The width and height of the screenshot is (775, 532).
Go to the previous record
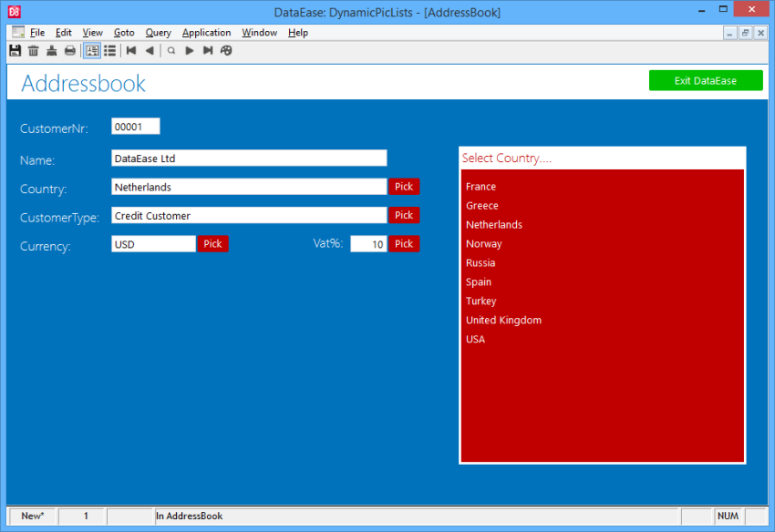pyautogui.click(x=150, y=50)
